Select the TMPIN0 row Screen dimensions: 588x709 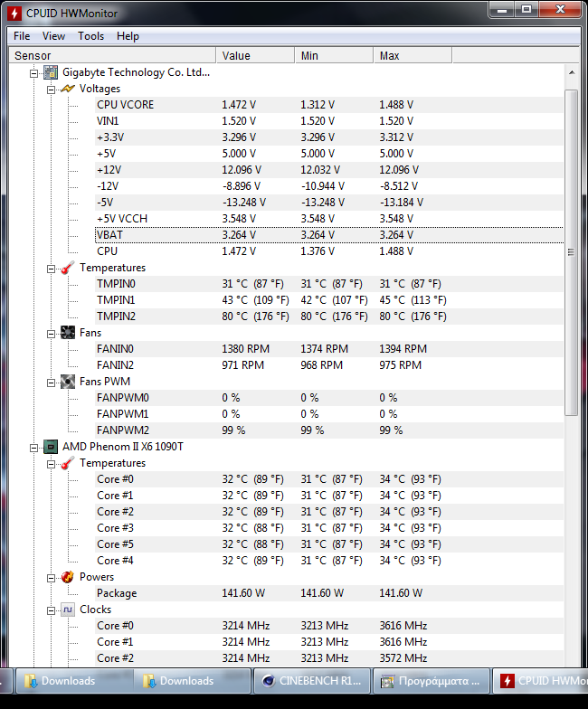click(329, 284)
